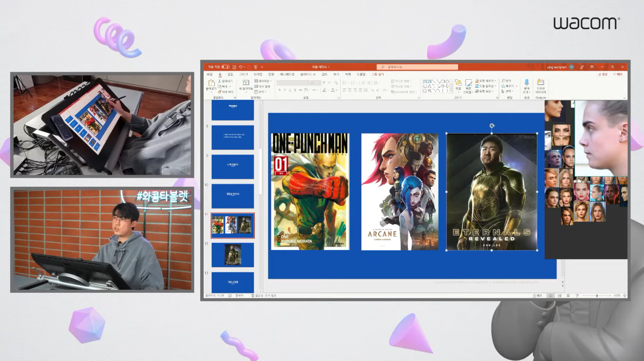Click 잘라내기 (Cut) scissors button
Image resolution: width=644 pixels, height=361 pixels.
click(225, 81)
